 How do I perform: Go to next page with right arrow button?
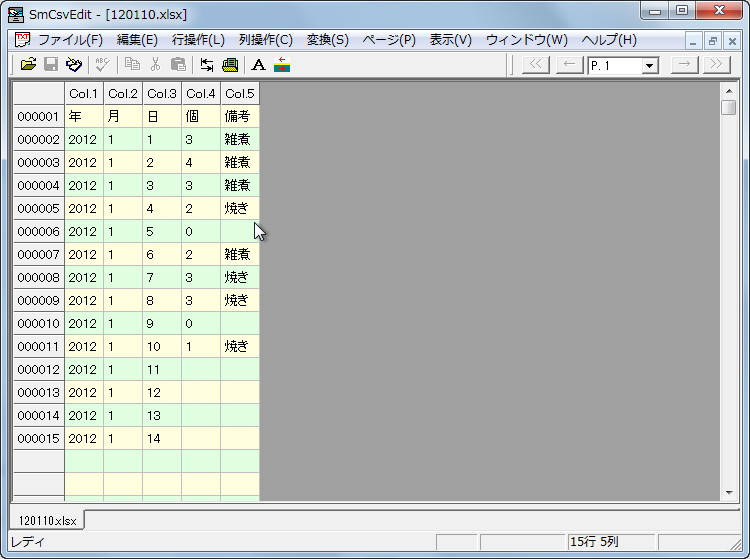pyautogui.click(x=684, y=65)
